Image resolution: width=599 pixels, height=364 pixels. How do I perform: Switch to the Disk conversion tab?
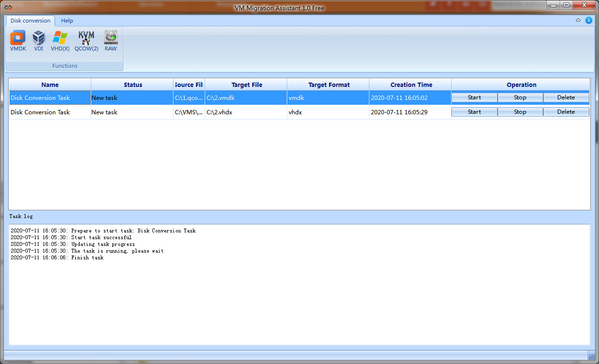(x=30, y=21)
